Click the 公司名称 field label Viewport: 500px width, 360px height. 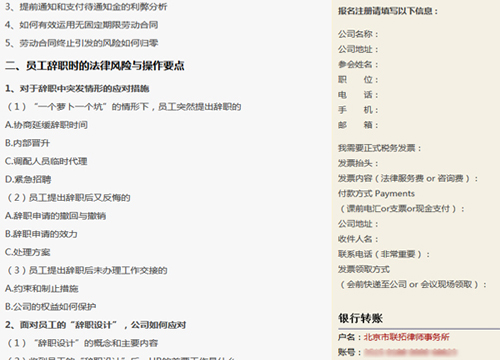pos(358,34)
